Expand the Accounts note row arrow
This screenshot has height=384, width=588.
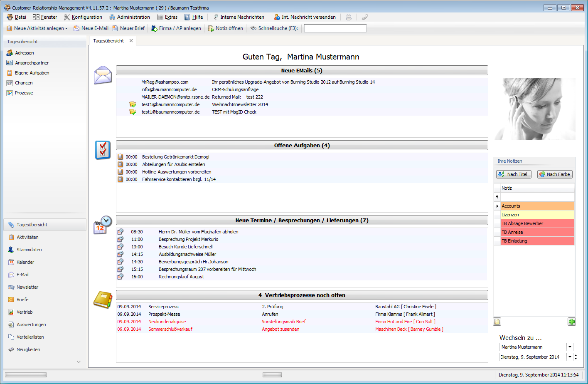click(x=497, y=206)
